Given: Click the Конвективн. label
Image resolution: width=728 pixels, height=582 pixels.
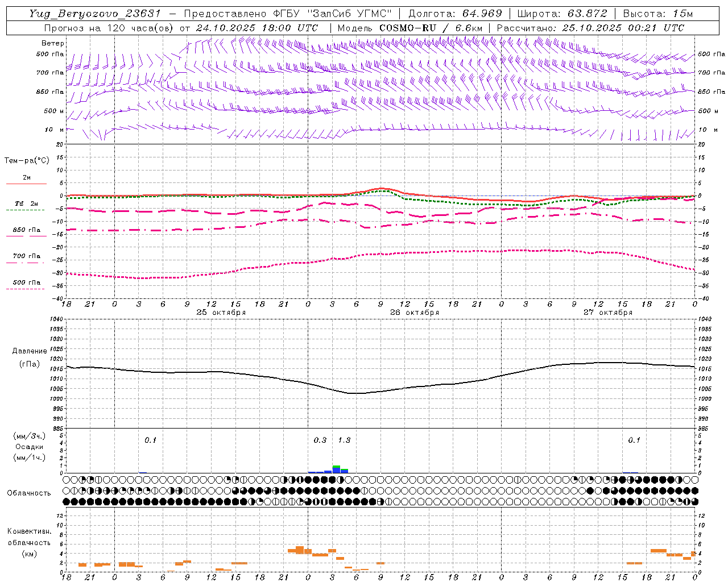Looking at the screenshot, I should point(29,531).
